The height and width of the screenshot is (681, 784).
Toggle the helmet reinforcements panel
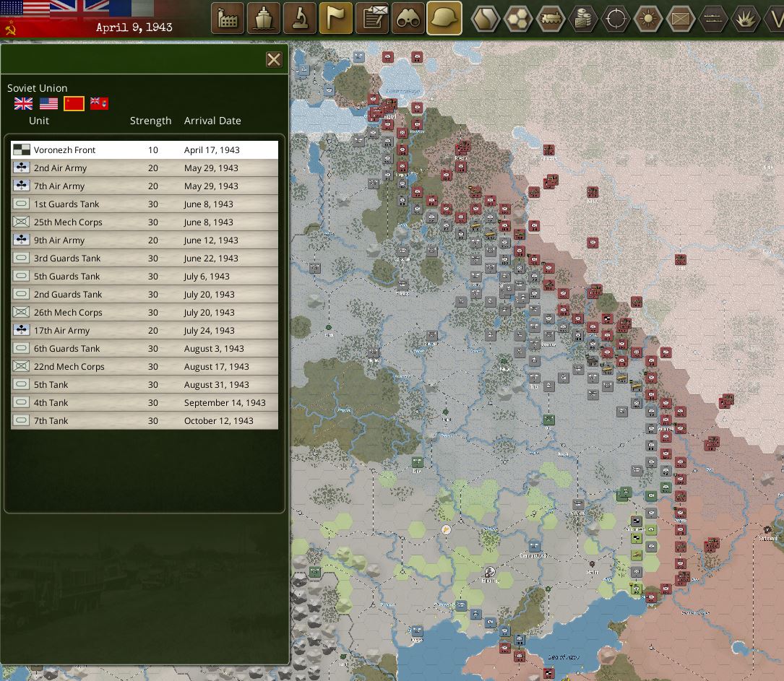[444, 18]
